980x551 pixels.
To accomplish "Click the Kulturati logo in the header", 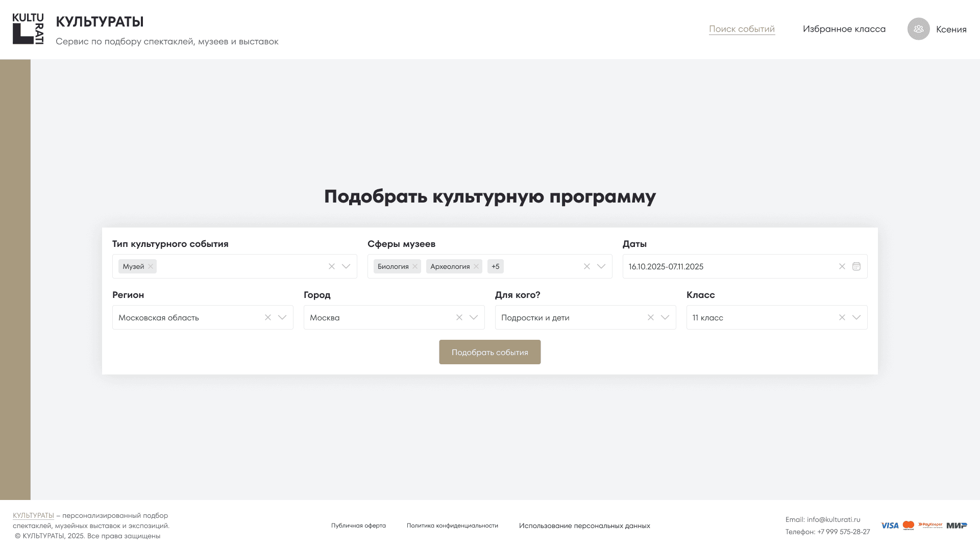I will [28, 29].
